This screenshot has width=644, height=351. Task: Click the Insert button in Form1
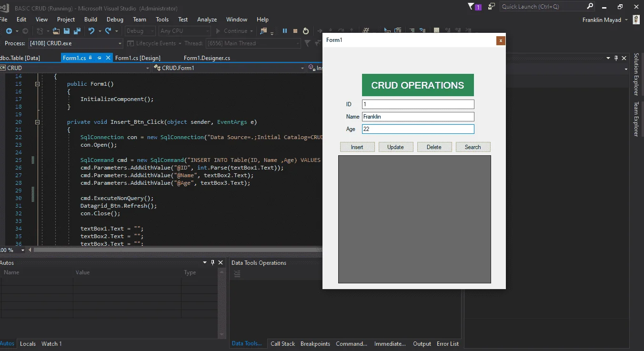coord(357,147)
